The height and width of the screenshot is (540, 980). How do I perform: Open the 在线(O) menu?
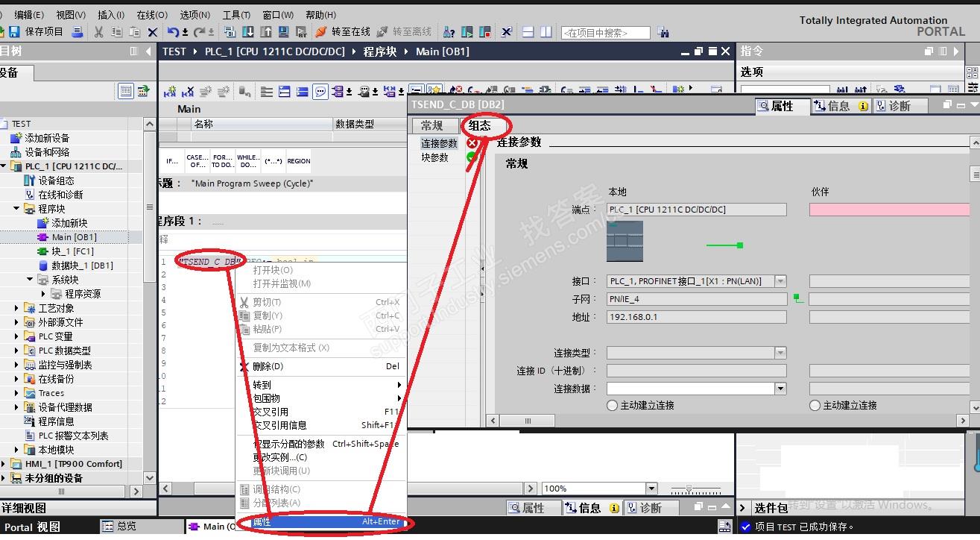point(152,14)
